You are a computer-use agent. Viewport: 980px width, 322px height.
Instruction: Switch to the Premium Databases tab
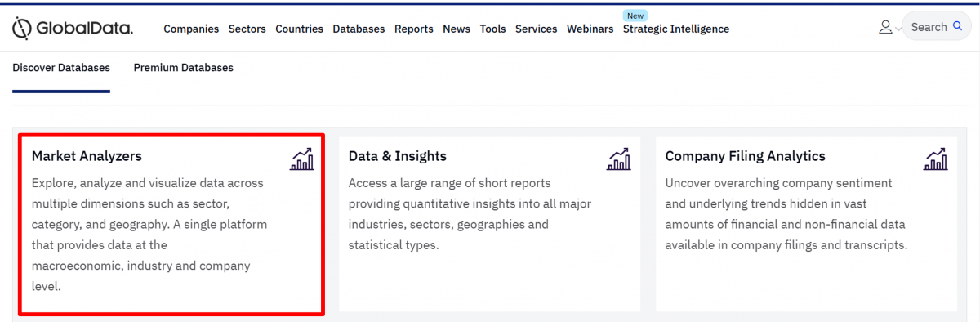tap(184, 68)
